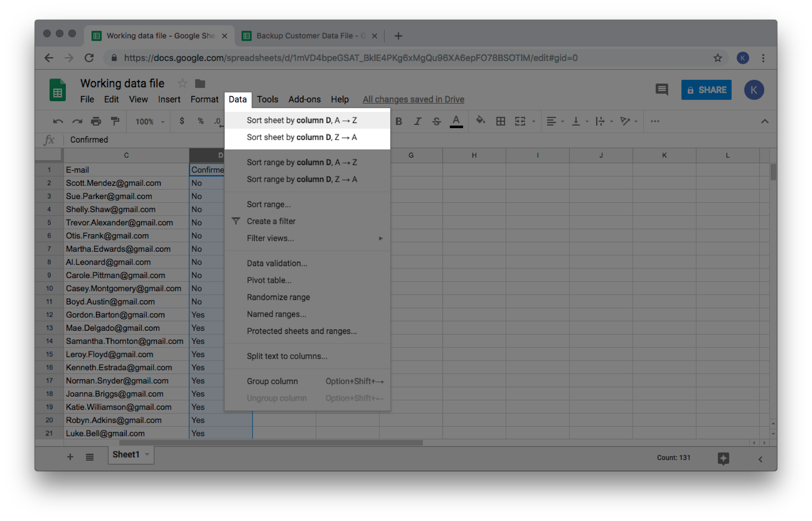Image resolution: width=812 pixels, height=521 pixels.
Task: Move the document with the folder icon
Action: 200,84
